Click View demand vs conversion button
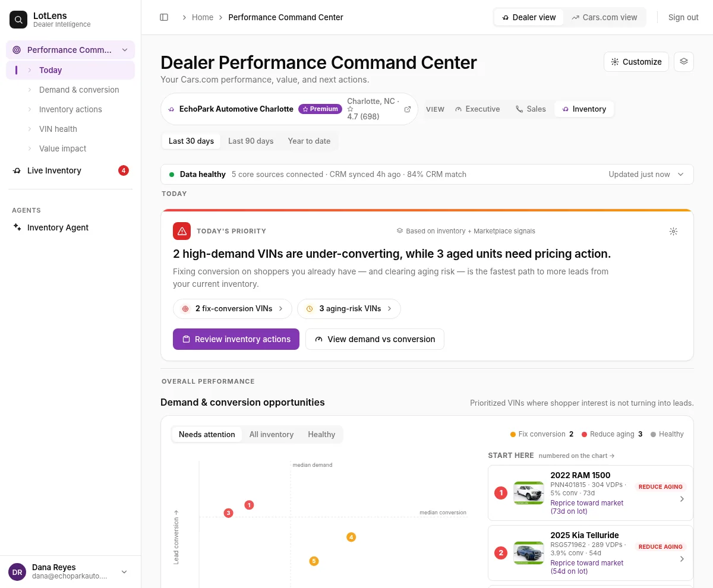 tap(375, 339)
